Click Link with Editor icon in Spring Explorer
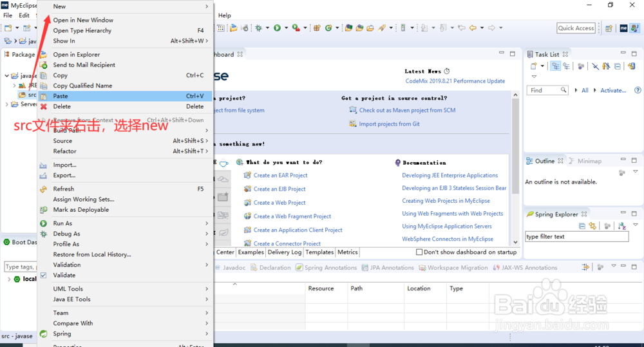 coord(592,226)
